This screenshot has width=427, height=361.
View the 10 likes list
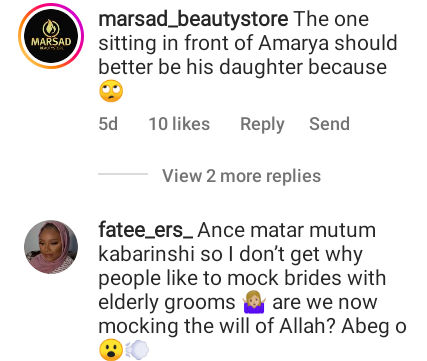click(179, 124)
